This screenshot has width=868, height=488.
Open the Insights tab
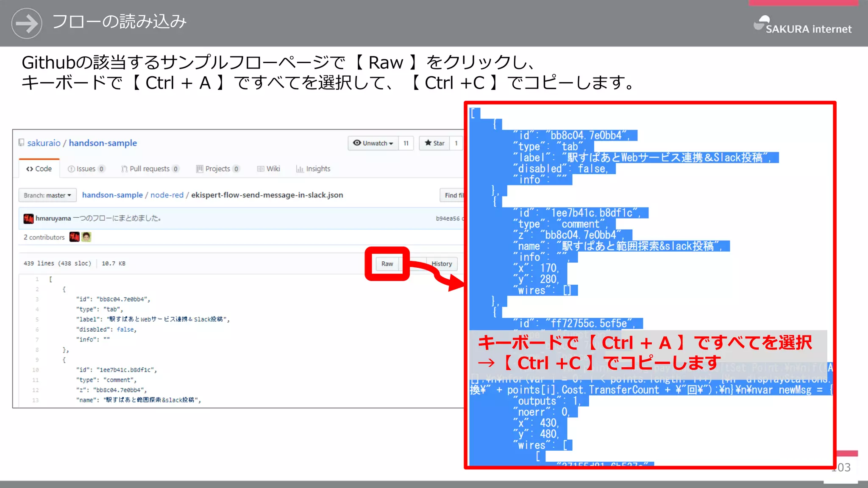coord(313,169)
